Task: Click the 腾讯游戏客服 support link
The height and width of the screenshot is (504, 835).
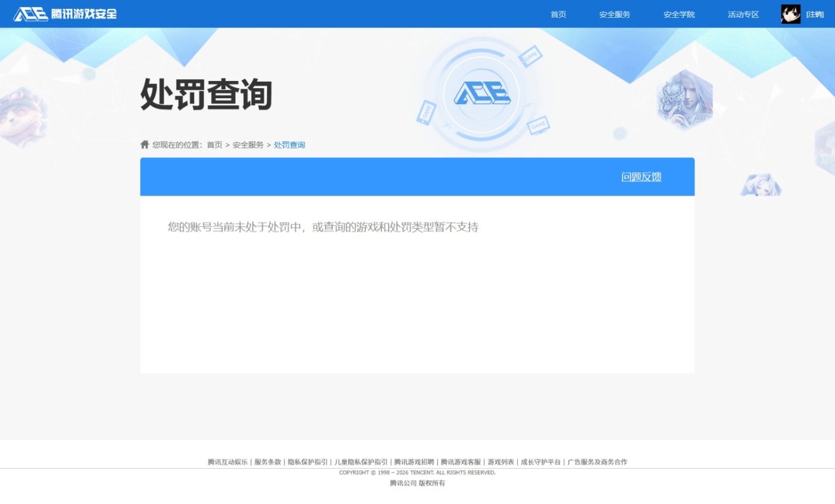Action: pos(460,462)
